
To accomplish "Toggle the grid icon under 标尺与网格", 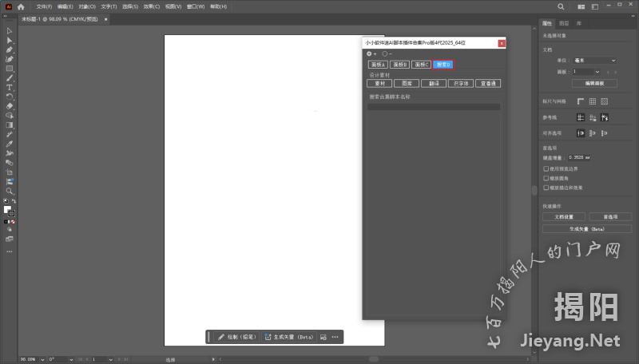I will [592, 101].
